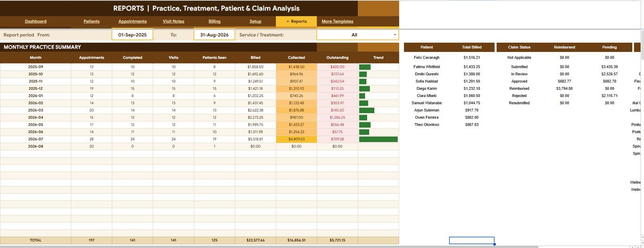The image size is (644, 248).
Task: Select patient Owen Ferreira
Action: click(x=427, y=118)
